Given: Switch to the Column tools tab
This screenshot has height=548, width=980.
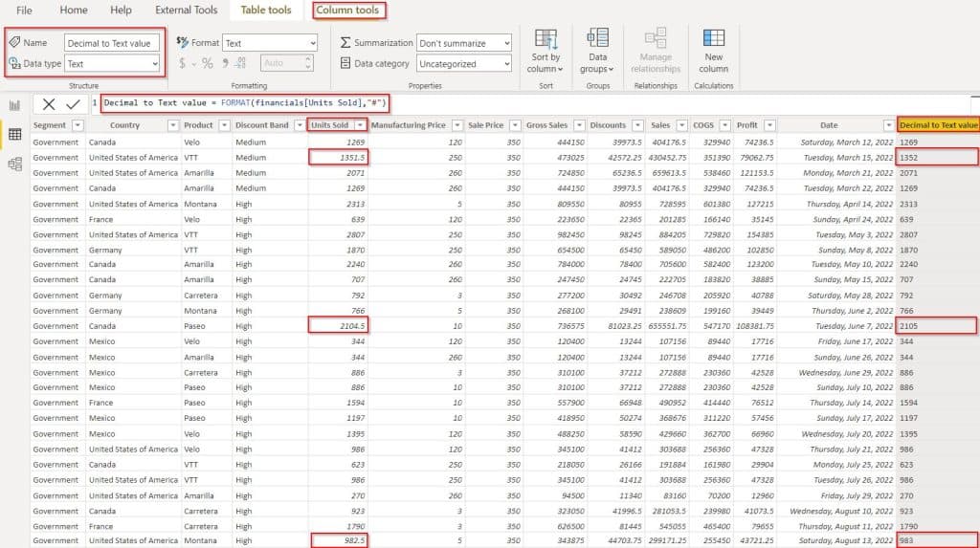Looking at the screenshot, I should [347, 10].
